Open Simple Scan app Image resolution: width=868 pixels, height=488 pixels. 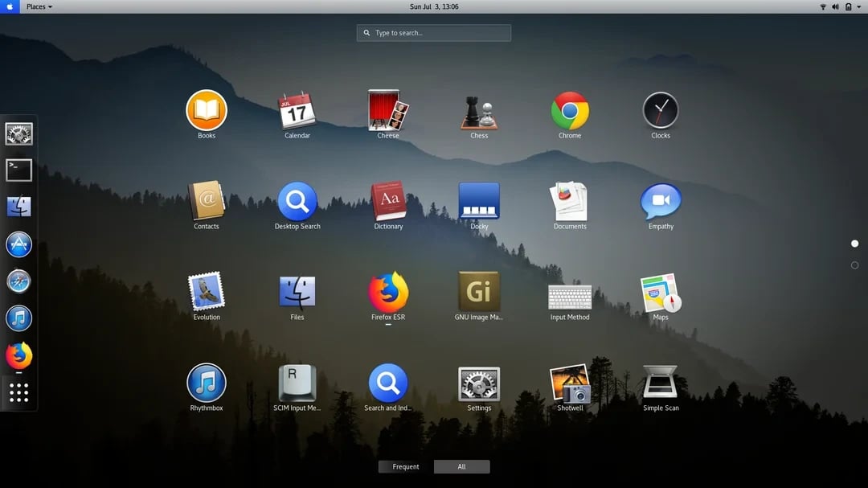pos(661,382)
